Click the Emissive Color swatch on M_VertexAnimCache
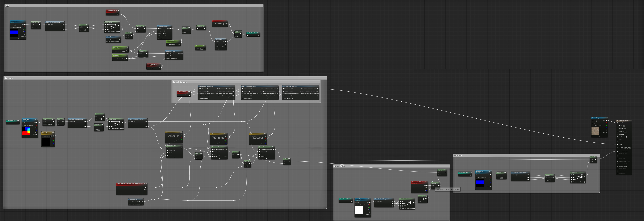This screenshot has height=221, width=644. [x=626, y=137]
